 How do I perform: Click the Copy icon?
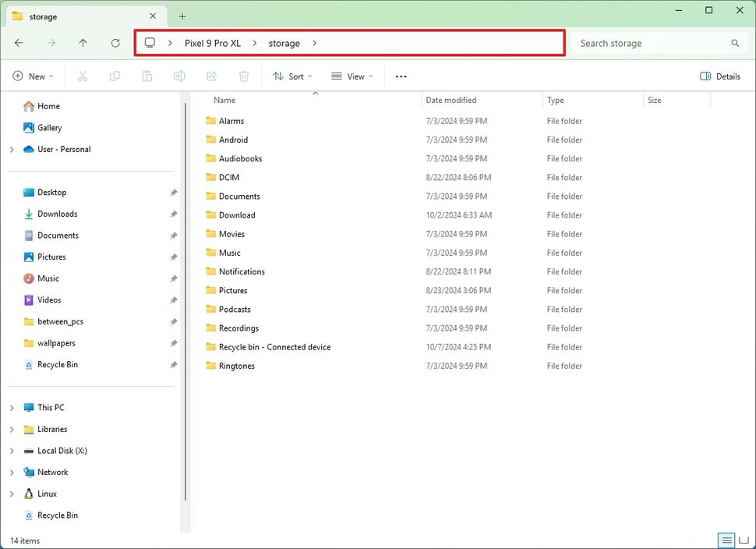click(x=115, y=76)
